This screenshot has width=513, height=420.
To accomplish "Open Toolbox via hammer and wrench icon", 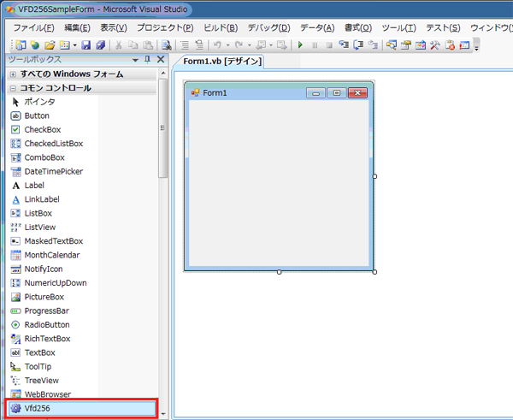I will pos(435,44).
